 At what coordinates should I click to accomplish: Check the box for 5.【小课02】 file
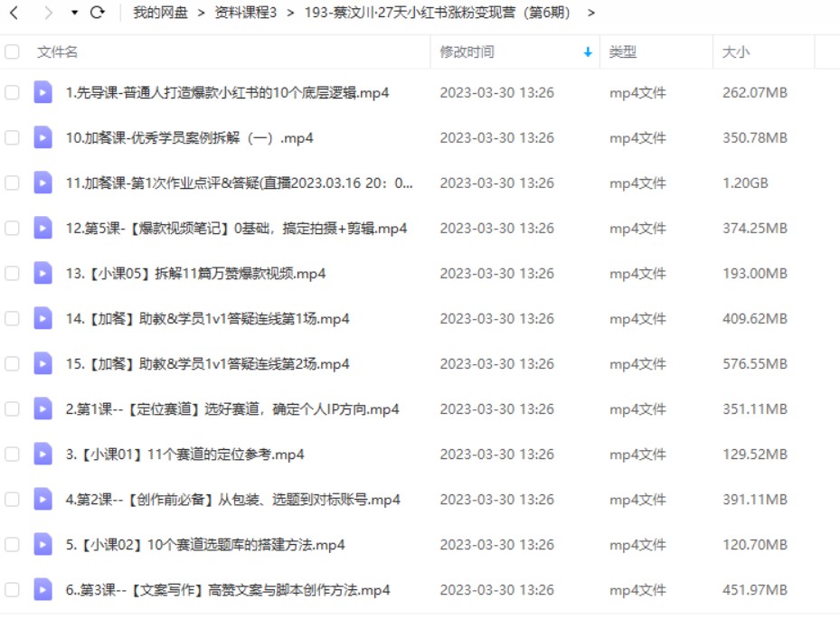12,545
